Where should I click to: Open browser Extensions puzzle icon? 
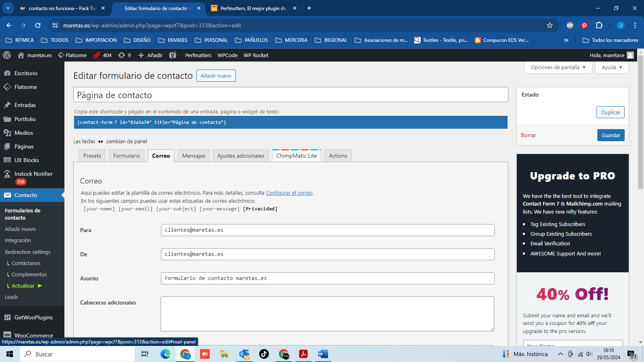pos(599,25)
